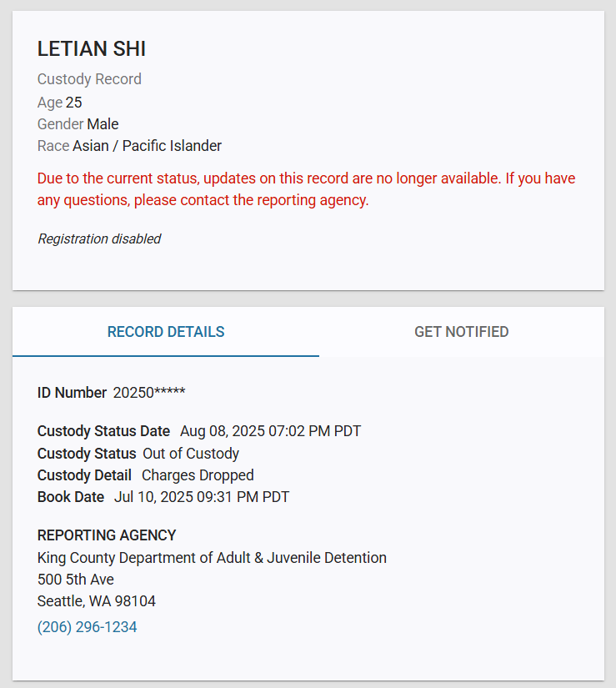Image resolution: width=616 pixels, height=688 pixels.
Task: Click the Reporting Agency heading
Action: tap(107, 535)
